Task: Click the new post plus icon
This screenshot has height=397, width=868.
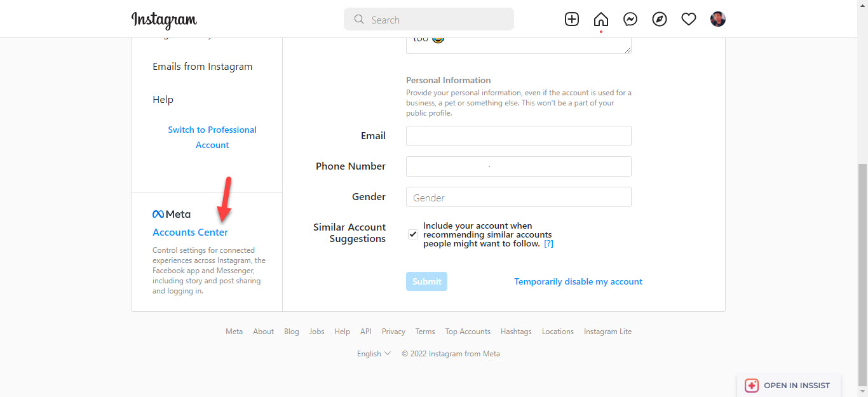Action: coord(572,19)
